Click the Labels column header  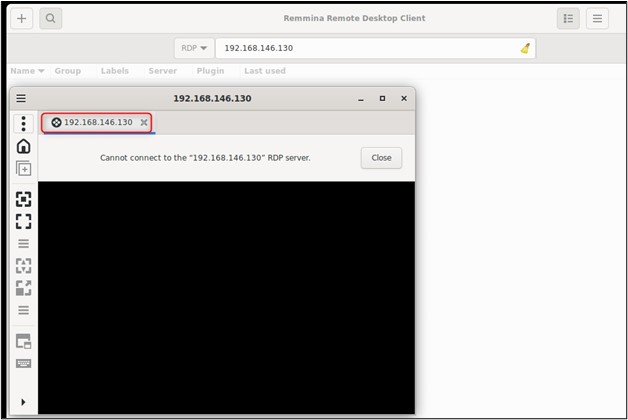[115, 71]
